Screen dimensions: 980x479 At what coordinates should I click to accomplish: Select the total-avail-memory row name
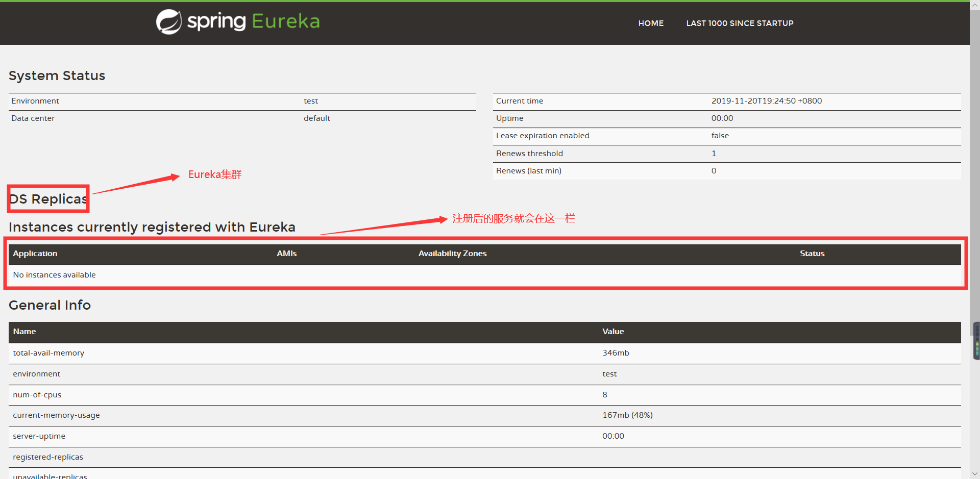click(48, 353)
